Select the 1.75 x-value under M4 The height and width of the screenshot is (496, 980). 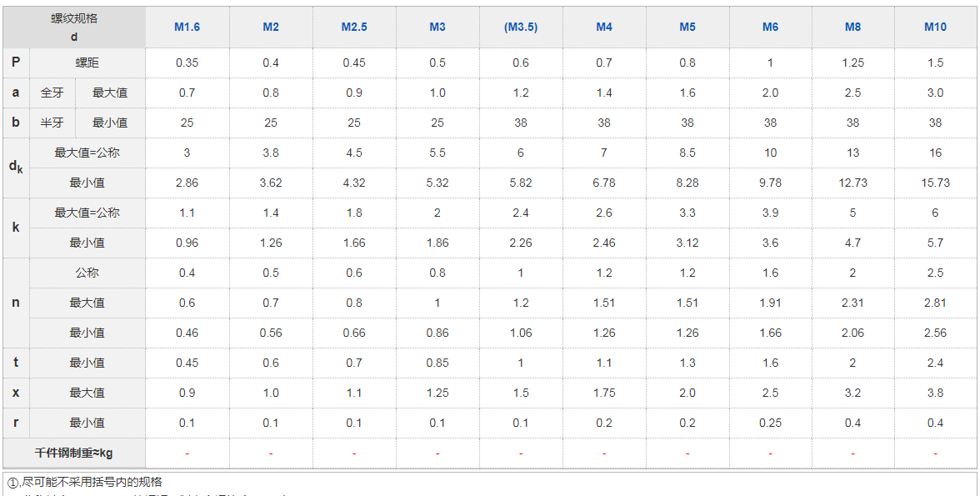click(604, 393)
